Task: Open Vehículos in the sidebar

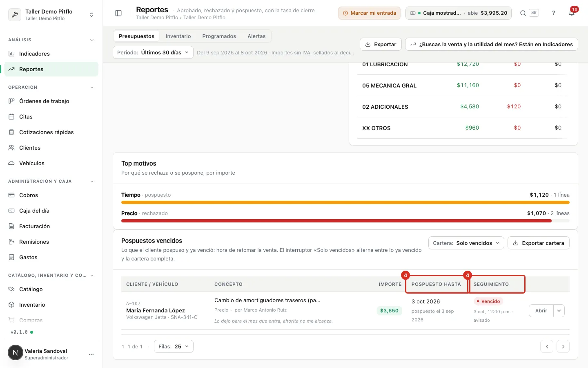Action: click(51, 163)
